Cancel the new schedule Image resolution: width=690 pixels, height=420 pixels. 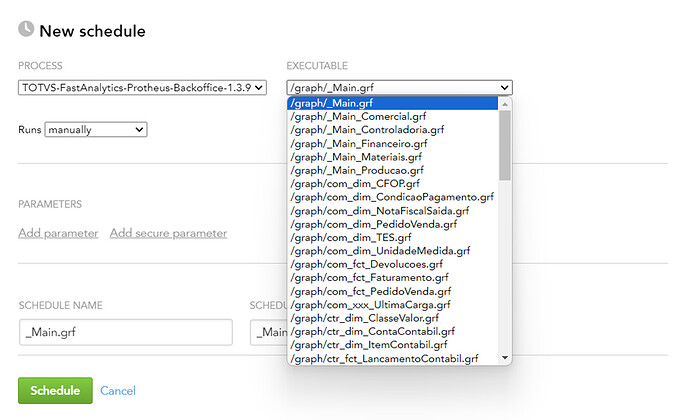[x=118, y=391]
